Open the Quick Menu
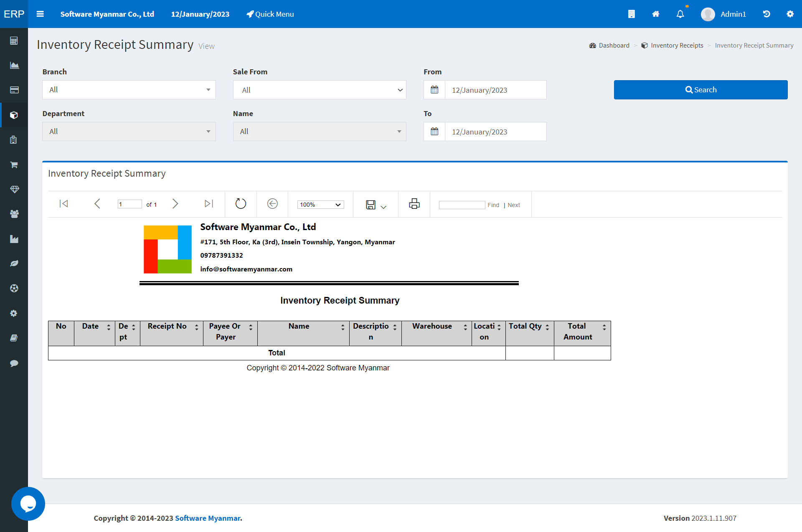The image size is (802, 532). point(270,14)
